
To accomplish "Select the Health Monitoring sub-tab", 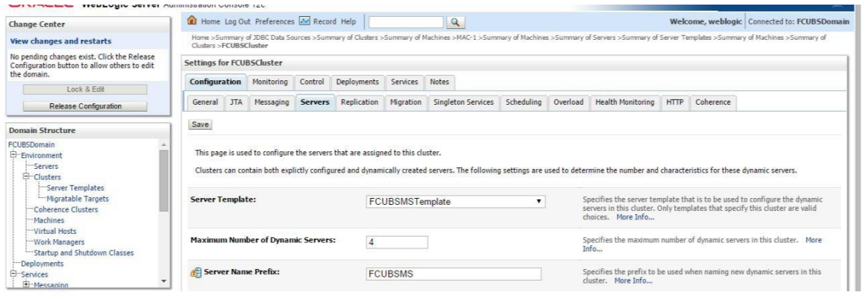I will (625, 102).
